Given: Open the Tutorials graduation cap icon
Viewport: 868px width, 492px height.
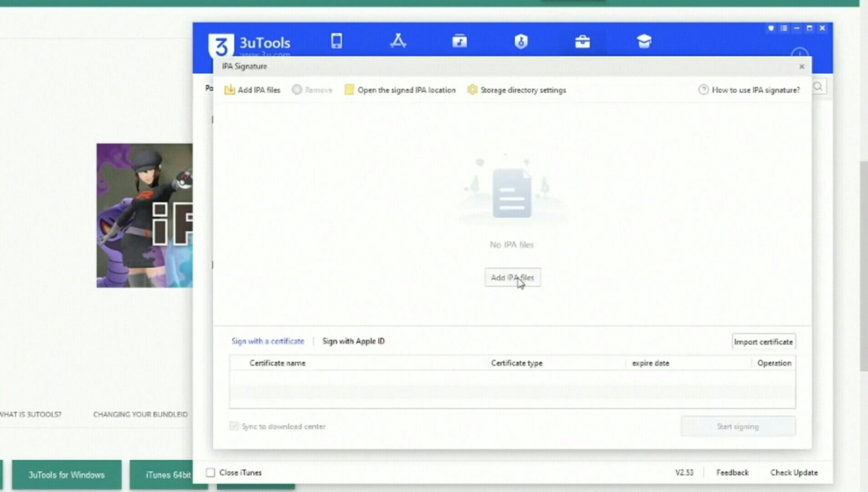Looking at the screenshot, I should (644, 41).
